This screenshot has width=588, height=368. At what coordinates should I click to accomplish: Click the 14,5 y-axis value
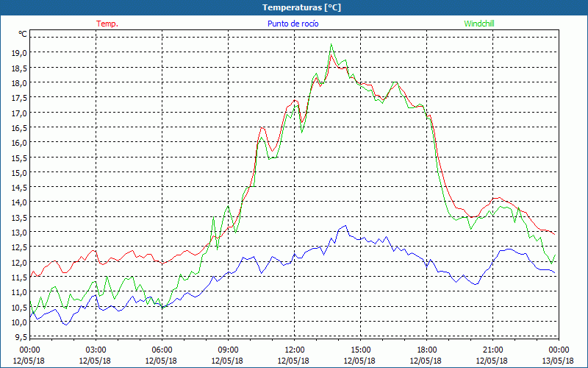point(19,188)
